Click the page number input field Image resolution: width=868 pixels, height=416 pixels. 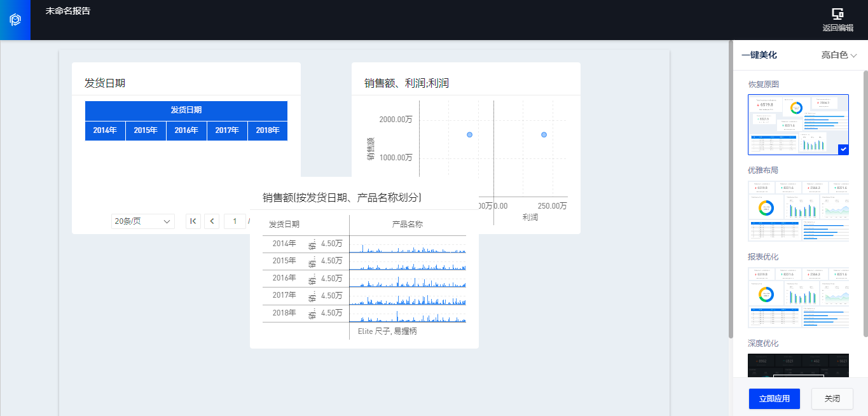pyautogui.click(x=235, y=221)
